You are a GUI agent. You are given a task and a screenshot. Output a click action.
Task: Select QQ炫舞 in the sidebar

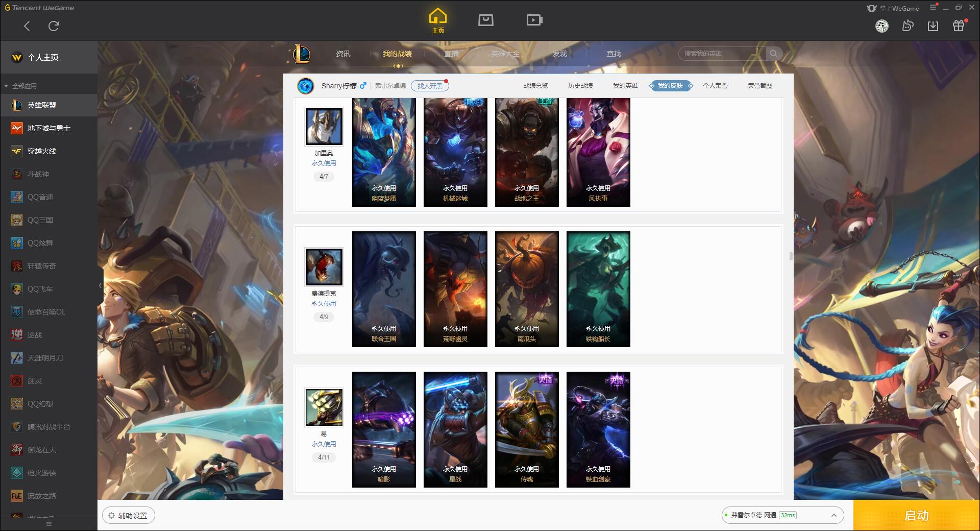point(48,243)
